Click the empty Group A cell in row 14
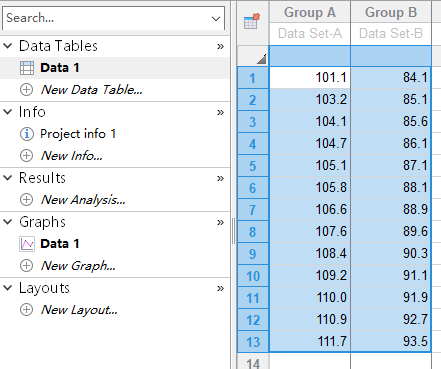 click(310, 361)
